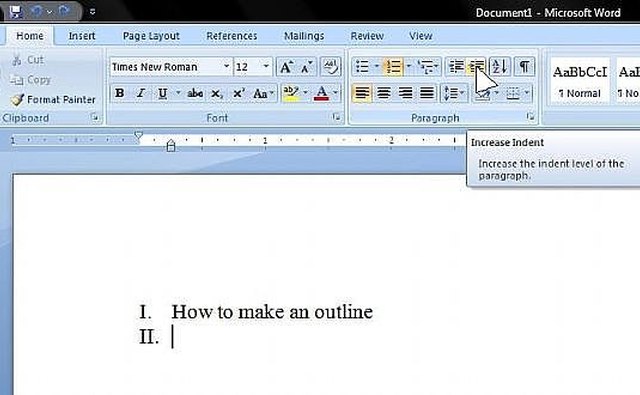This screenshot has height=395, width=640.
Task: Toggle Superscript formatting
Action: click(x=238, y=93)
